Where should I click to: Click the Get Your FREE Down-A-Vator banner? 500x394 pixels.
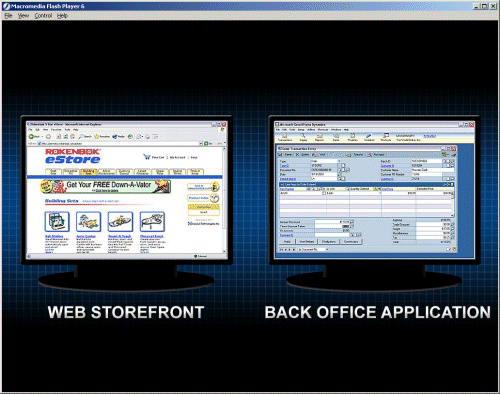pos(106,186)
